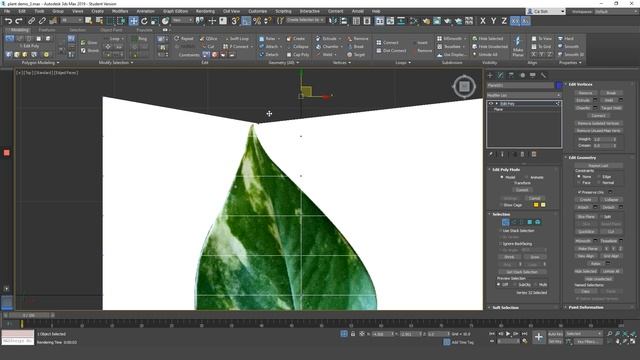Image resolution: width=640 pixels, height=360 pixels.
Task: Toggle the Angle Snap icon
Action: (246, 21)
